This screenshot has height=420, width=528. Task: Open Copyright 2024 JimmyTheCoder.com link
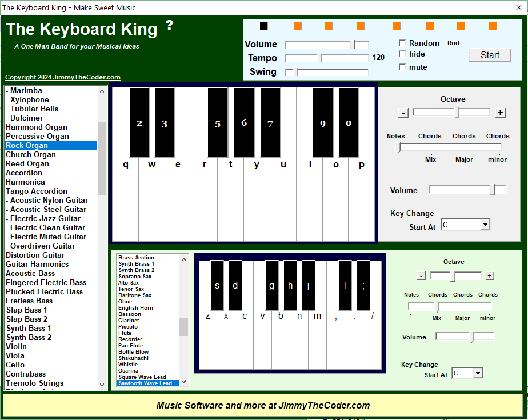click(63, 77)
